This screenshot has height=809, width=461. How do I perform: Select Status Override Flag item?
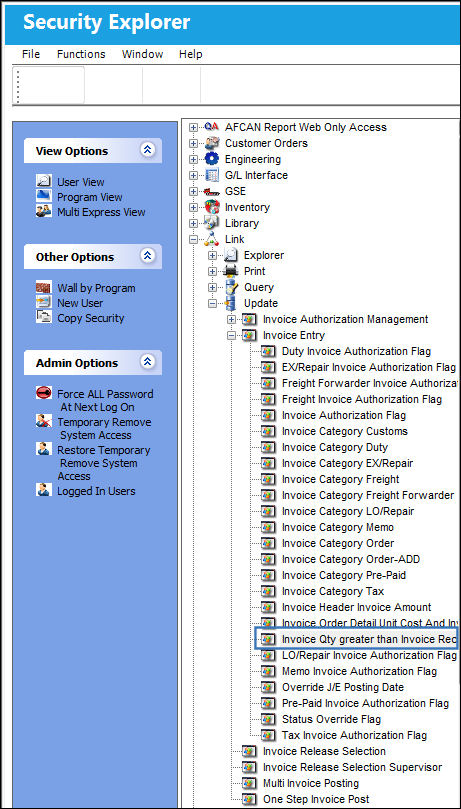pyautogui.click(x=332, y=719)
